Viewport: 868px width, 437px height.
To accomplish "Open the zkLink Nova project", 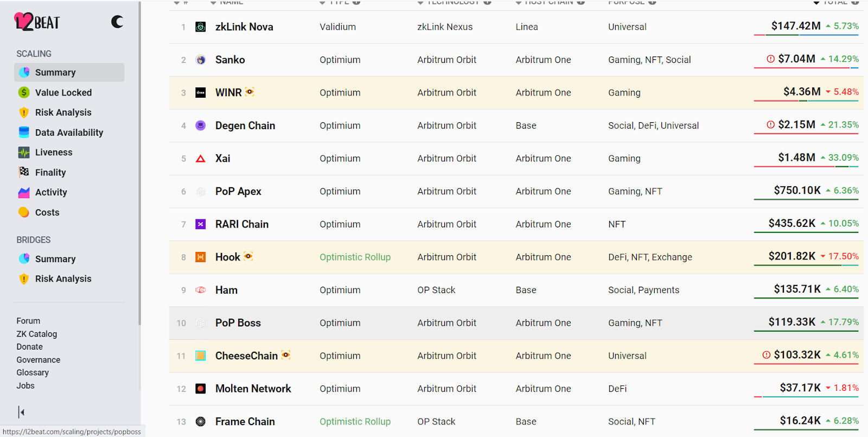I will click(x=244, y=27).
